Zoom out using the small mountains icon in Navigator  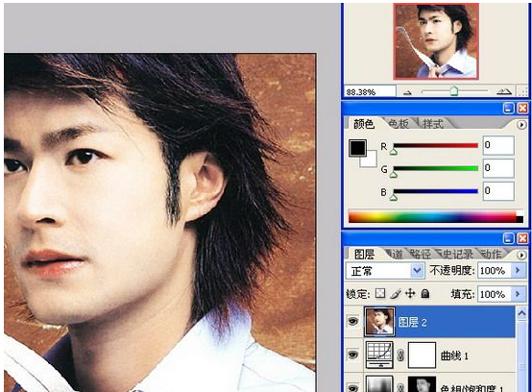407,92
